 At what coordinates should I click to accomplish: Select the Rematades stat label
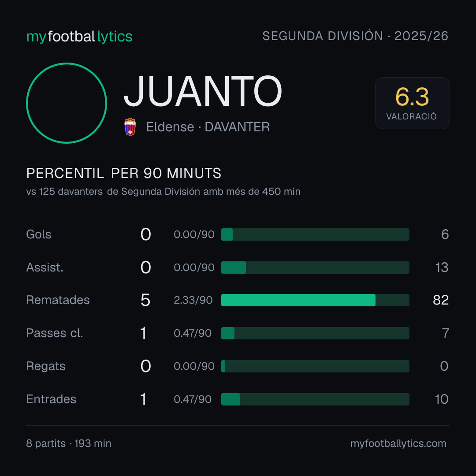58,300
